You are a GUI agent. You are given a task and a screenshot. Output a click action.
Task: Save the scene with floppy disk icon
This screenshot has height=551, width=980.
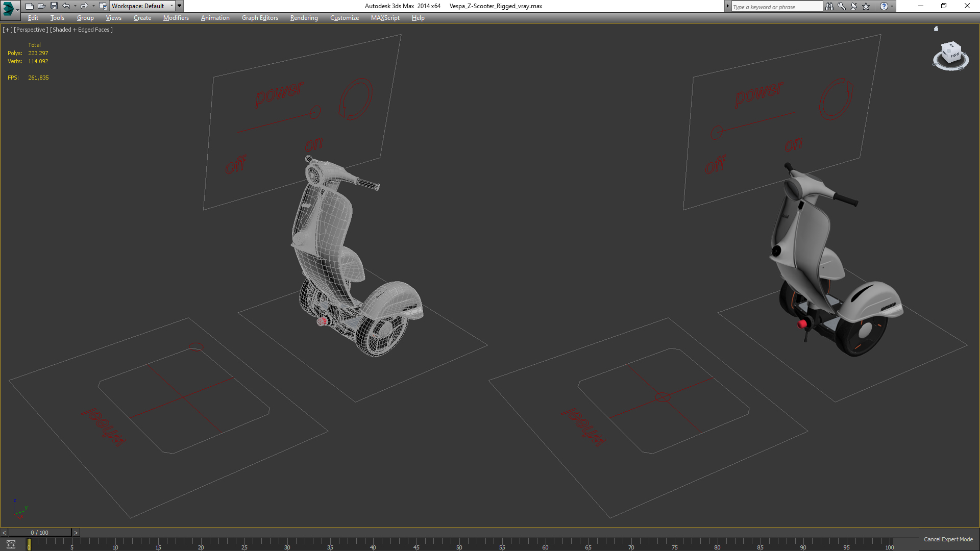tap(54, 6)
